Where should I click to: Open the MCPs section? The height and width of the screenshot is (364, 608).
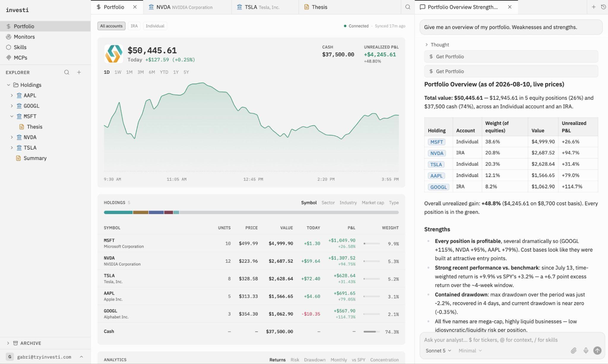(x=20, y=58)
